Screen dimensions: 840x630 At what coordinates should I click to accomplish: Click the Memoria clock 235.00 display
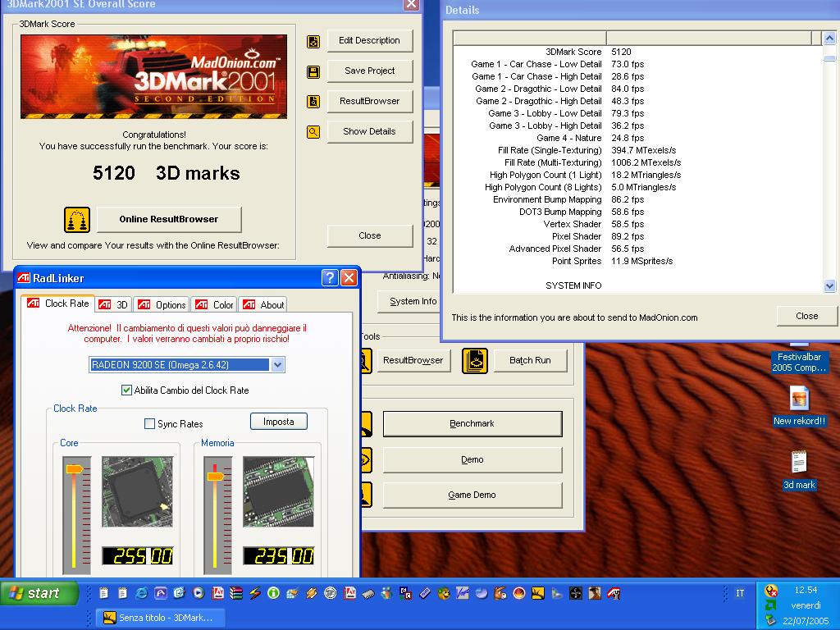pos(278,556)
